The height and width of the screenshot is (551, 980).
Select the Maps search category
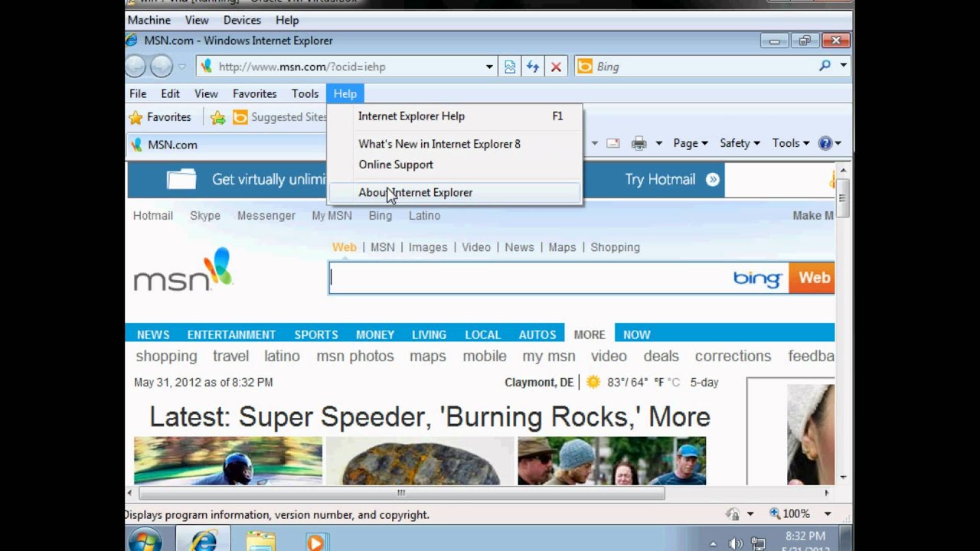[x=562, y=247]
